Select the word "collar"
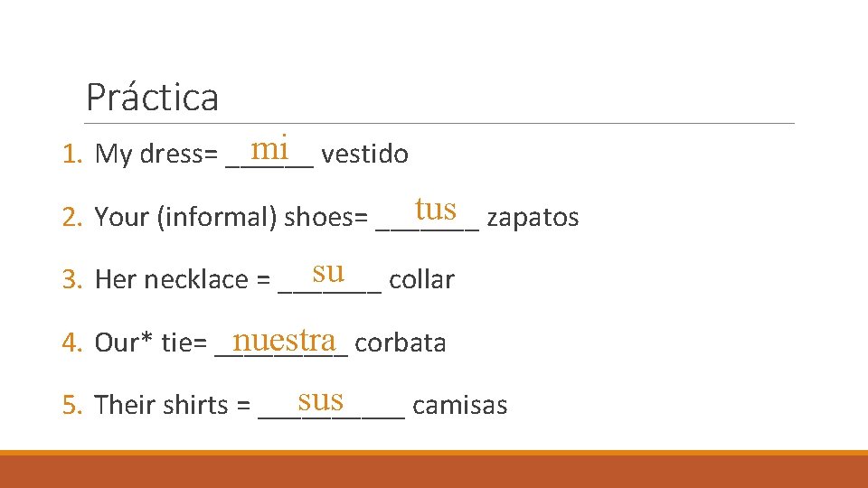868x488 pixels. (x=421, y=280)
